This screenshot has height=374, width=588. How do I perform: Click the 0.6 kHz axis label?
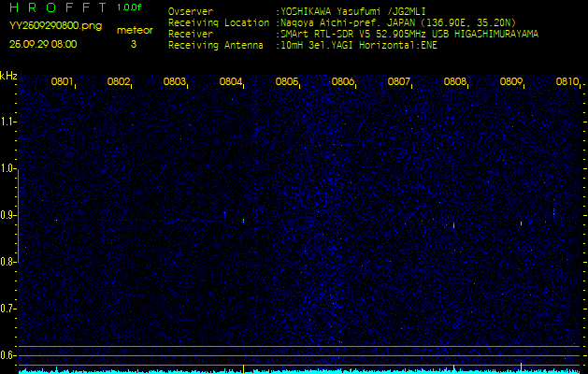point(7,355)
